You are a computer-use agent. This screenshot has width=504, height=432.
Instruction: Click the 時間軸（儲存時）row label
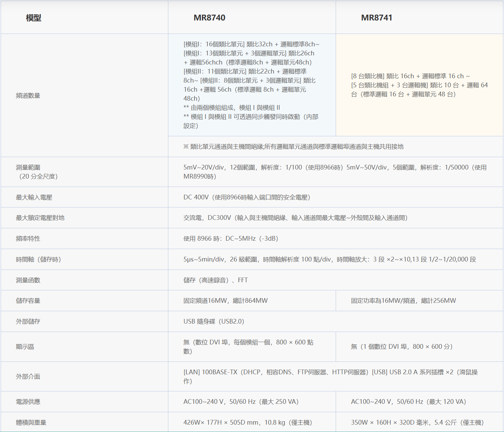(x=39, y=259)
